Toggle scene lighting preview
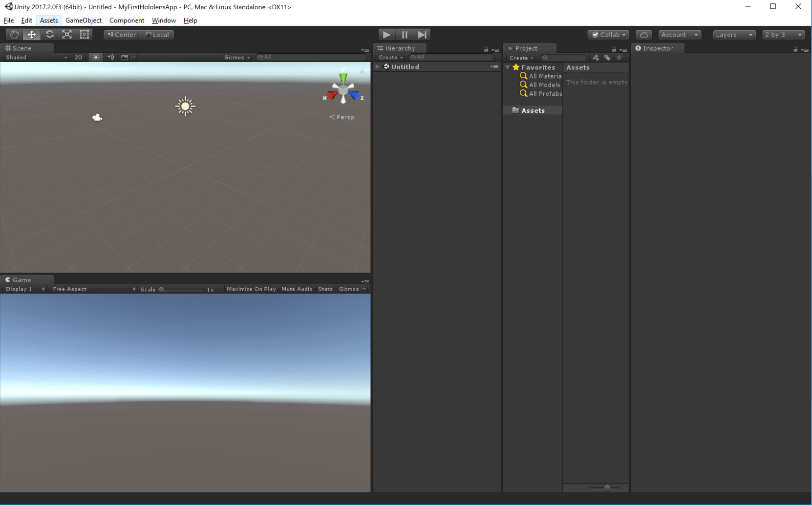 (96, 57)
